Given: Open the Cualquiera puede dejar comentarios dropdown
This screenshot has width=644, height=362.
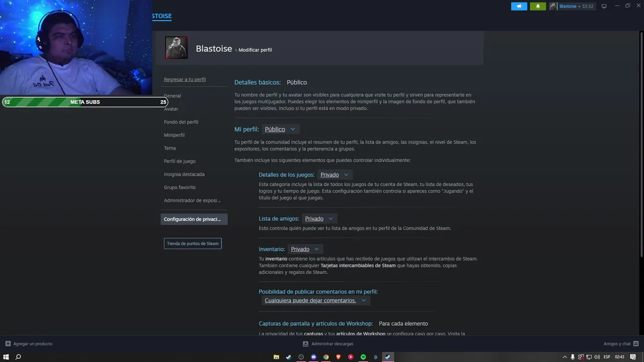Looking at the screenshot, I should pyautogui.click(x=315, y=300).
